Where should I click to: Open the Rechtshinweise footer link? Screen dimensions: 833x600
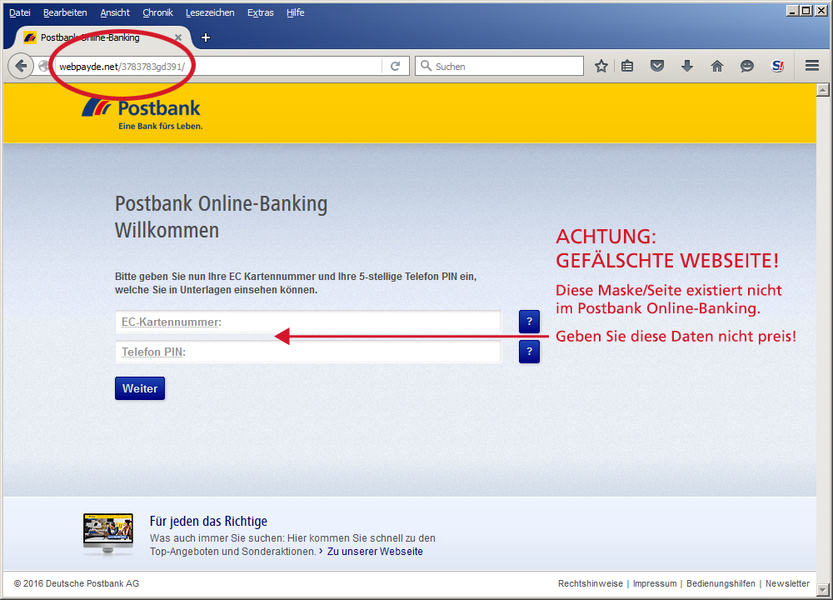(x=590, y=584)
